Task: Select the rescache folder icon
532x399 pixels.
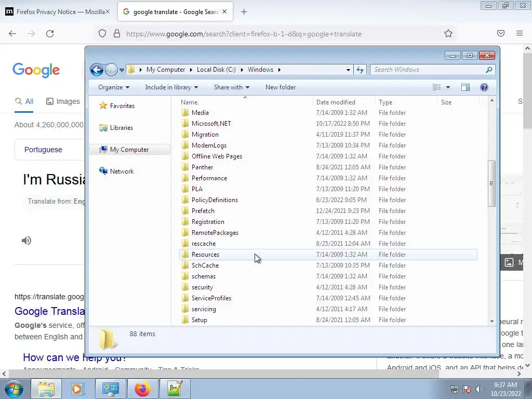Action: click(x=185, y=244)
